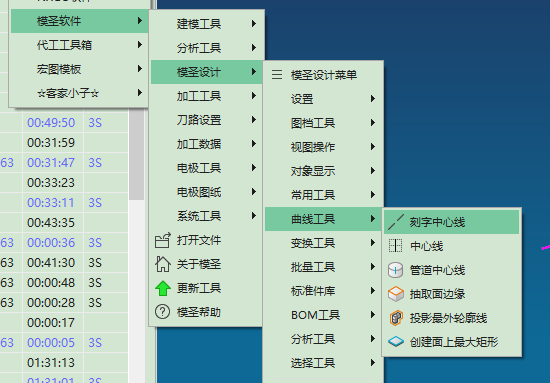Open the 模圣软件 menu entry
This screenshot has width=550, height=383.
click(80, 21)
